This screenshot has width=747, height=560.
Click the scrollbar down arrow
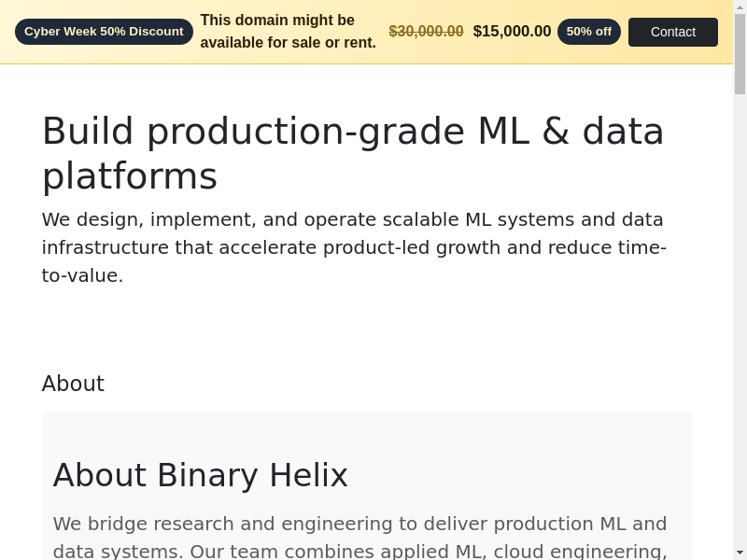(x=740, y=552)
